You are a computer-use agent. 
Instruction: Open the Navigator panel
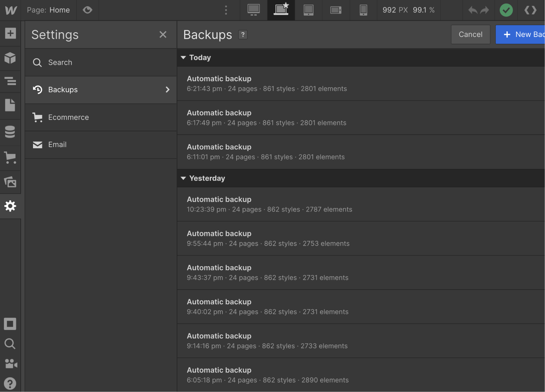[x=10, y=82]
